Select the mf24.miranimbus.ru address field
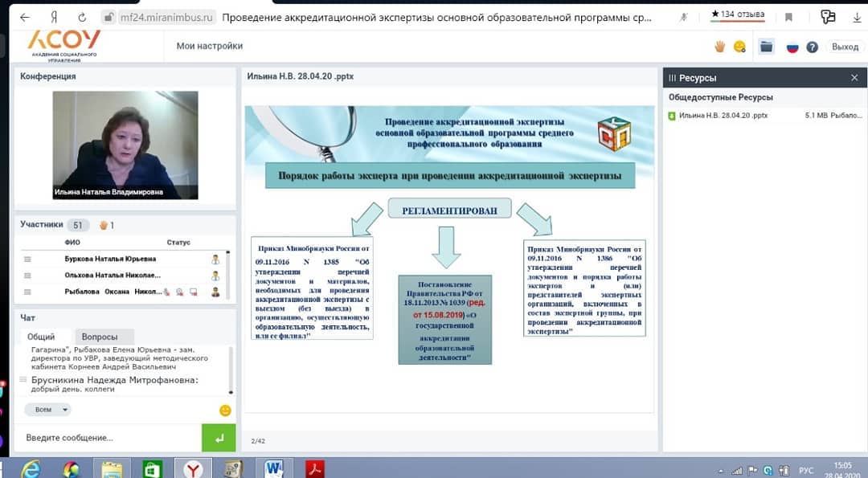 pos(166,17)
